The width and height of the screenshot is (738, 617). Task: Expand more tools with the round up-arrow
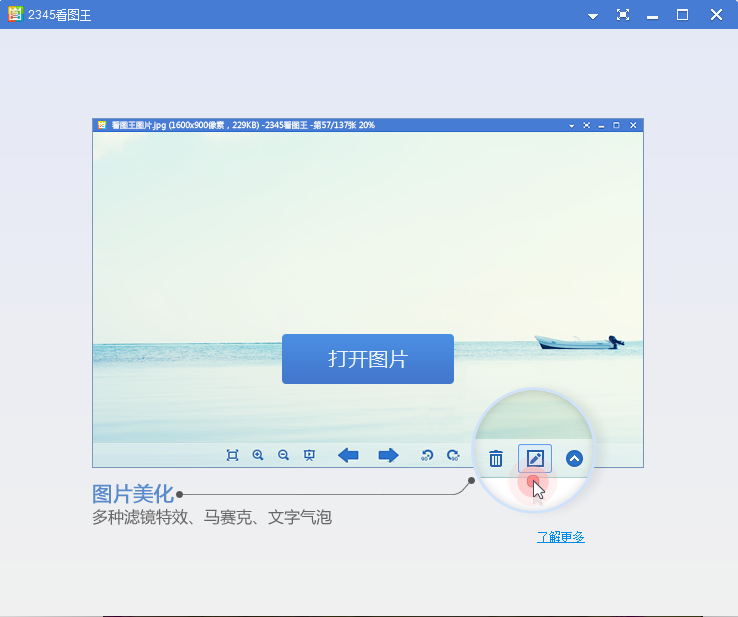point(574,459)
